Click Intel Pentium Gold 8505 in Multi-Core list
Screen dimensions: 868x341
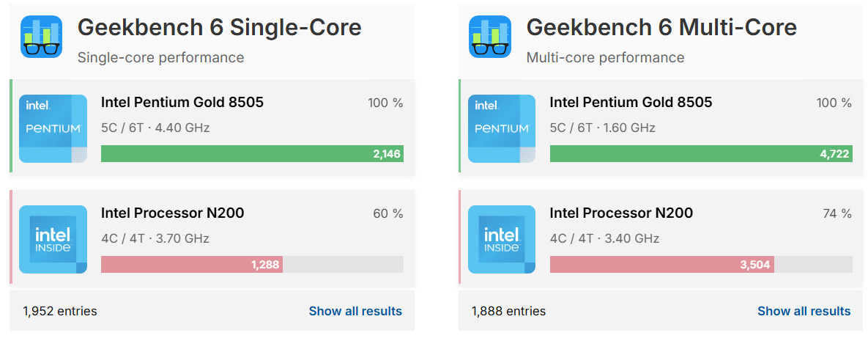tap(631, 103)
